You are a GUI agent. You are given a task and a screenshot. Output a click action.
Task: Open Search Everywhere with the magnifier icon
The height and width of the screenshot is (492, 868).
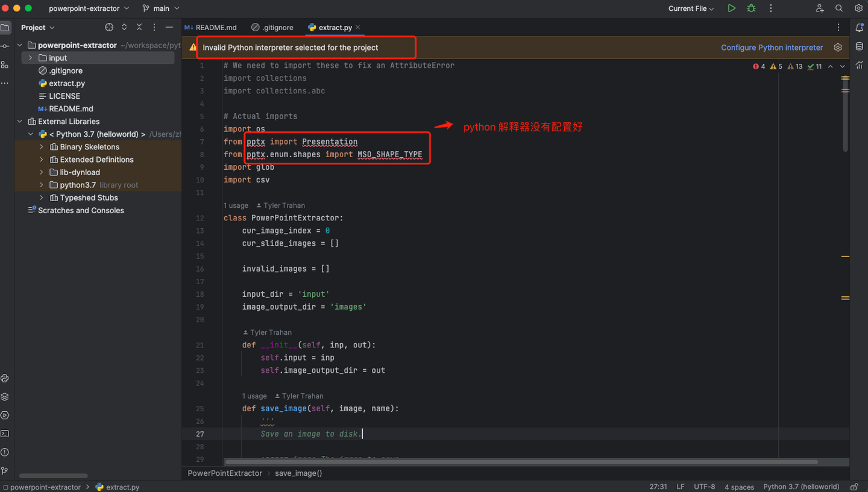(839, 8)
